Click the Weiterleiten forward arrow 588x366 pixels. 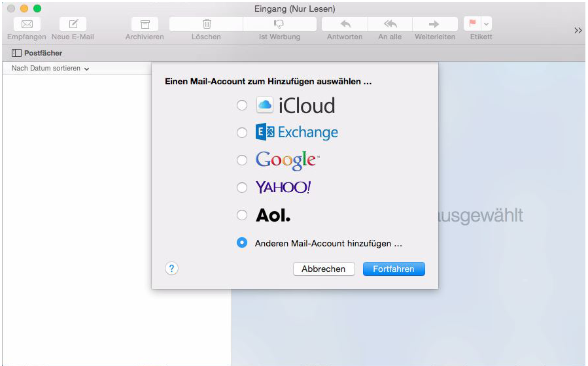(435, 24)
